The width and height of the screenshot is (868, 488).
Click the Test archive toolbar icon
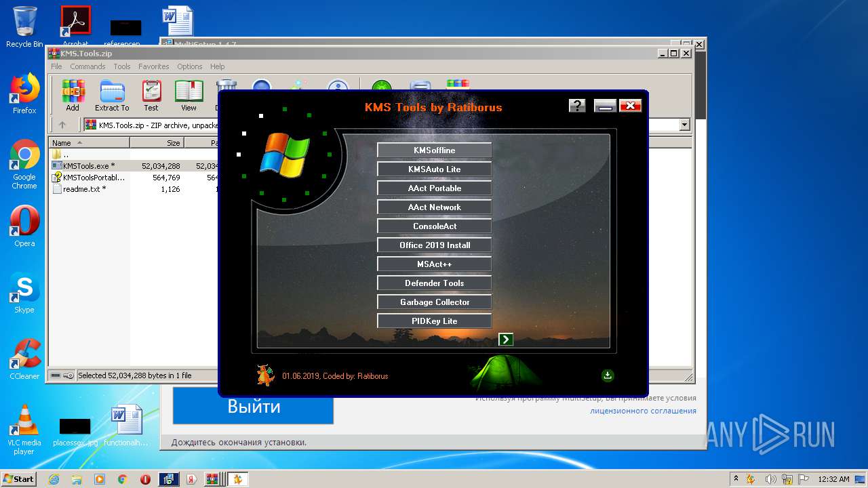point(151,96)
